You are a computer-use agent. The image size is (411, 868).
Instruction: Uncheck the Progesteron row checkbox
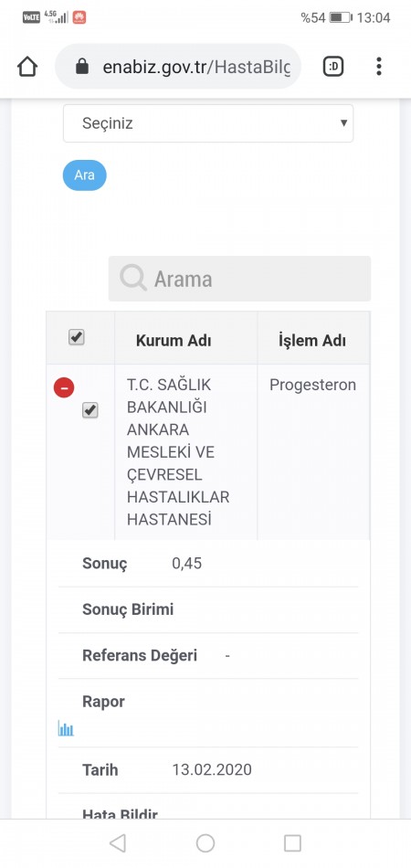tap(90, 410)
